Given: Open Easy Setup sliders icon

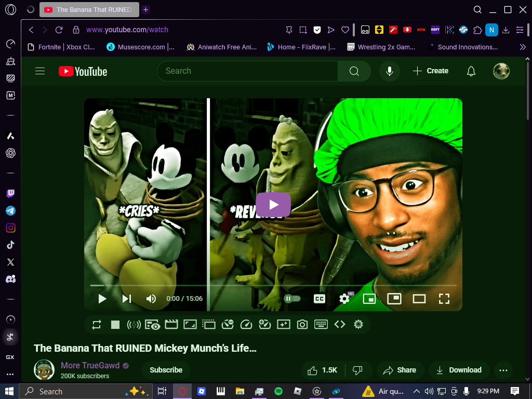Looking at the screenshot, I should click(x=520, y=30).
